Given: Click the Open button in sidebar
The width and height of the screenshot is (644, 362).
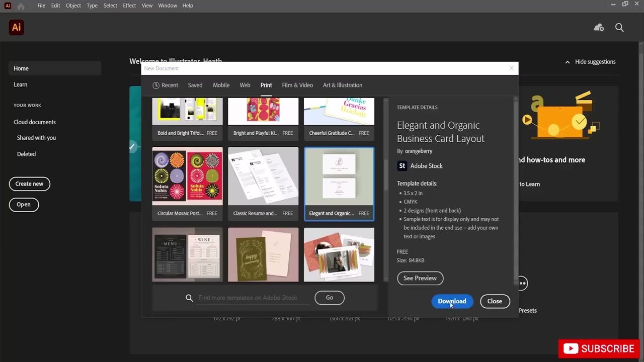Looking at the screenshot, I should point(24,205).
